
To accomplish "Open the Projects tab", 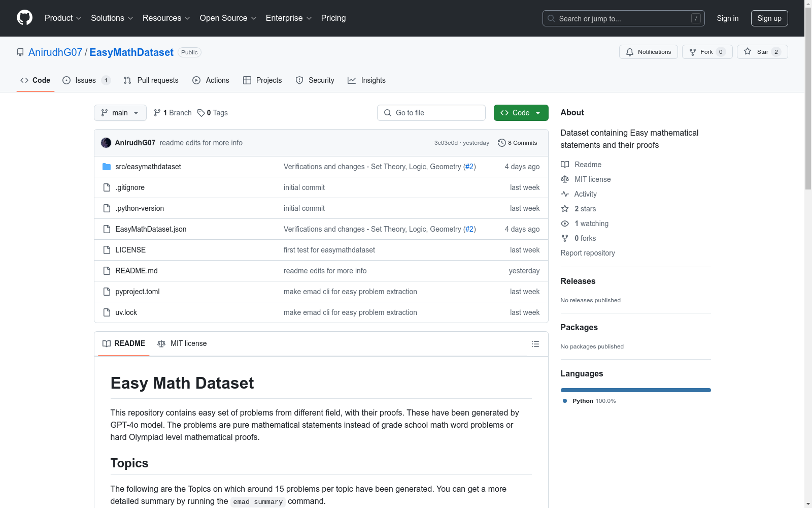I will (262, 80).
